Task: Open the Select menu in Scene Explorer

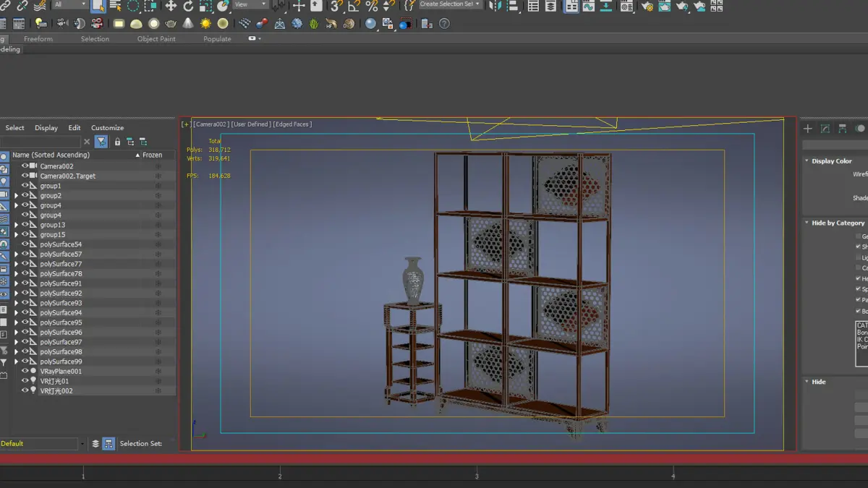Action: point(14,128)
